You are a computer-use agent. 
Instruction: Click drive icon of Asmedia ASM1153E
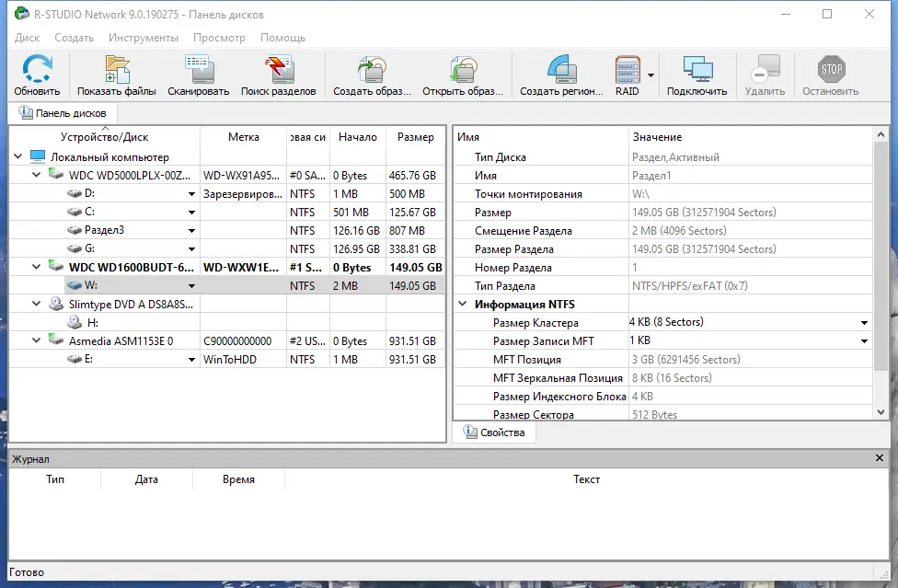56,340
